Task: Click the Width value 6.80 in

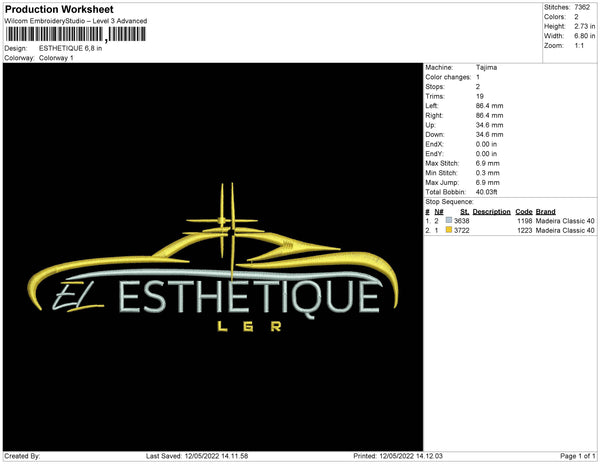Action: [x=584, y=36]
